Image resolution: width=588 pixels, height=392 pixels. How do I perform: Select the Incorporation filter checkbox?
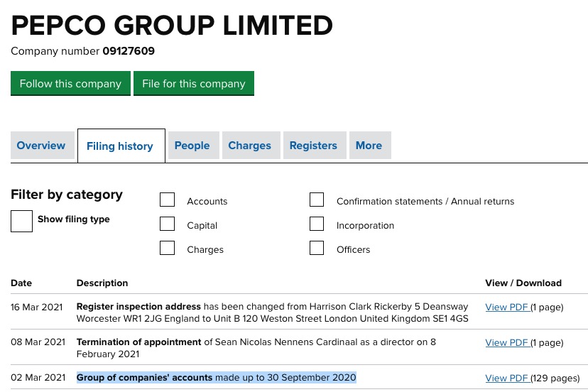pyautogui.click(x=317, y=224)
